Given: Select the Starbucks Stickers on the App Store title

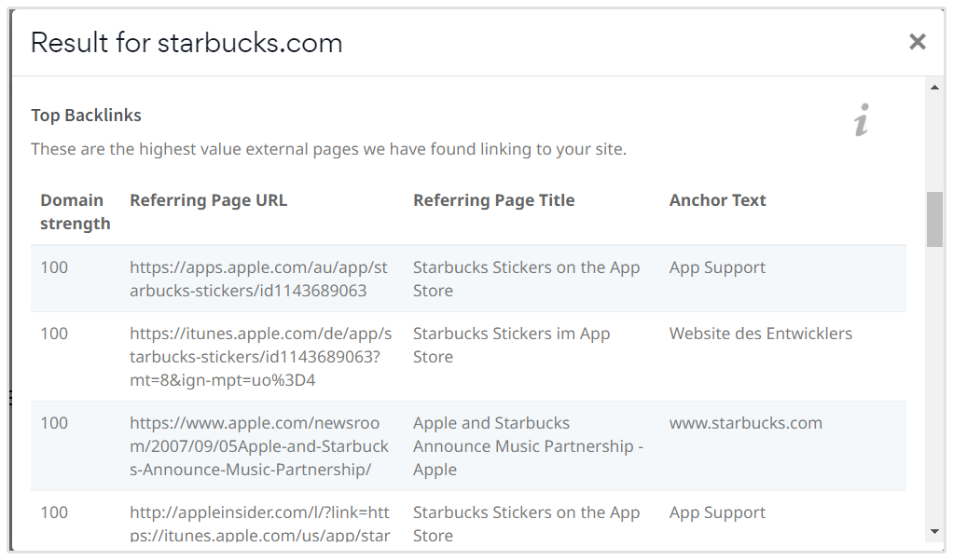Looking at the screenshot, I should pyautogui.click(x=526, y=278).
